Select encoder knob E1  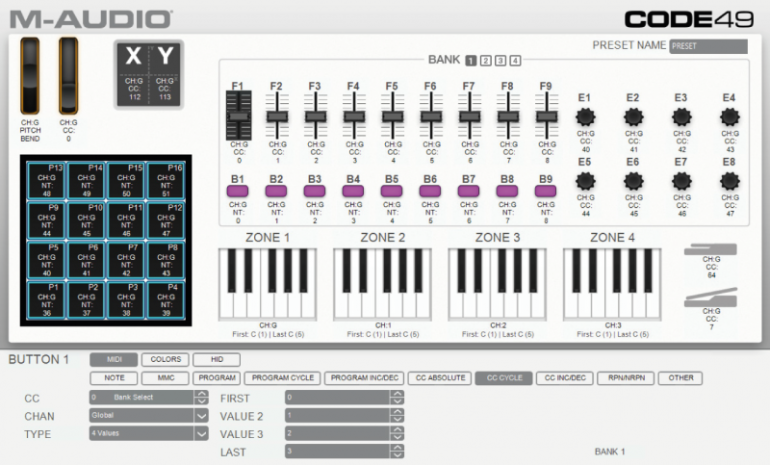[585, 117]
